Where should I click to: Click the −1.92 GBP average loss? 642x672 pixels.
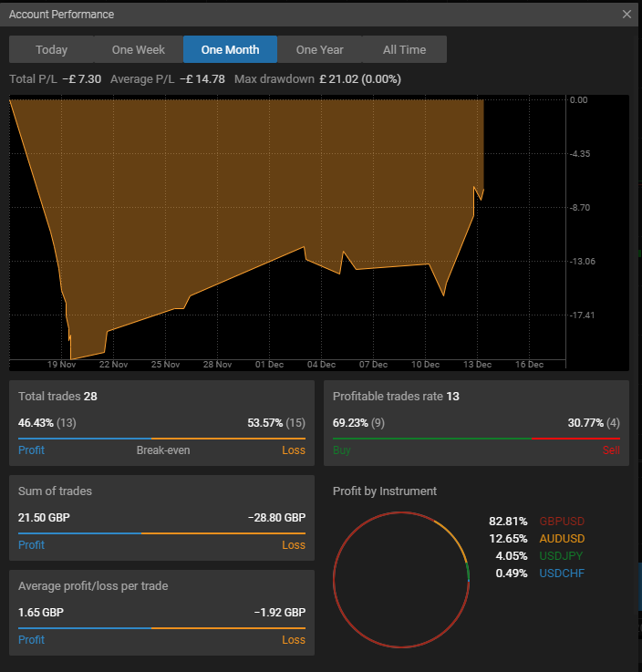(280, 613)
